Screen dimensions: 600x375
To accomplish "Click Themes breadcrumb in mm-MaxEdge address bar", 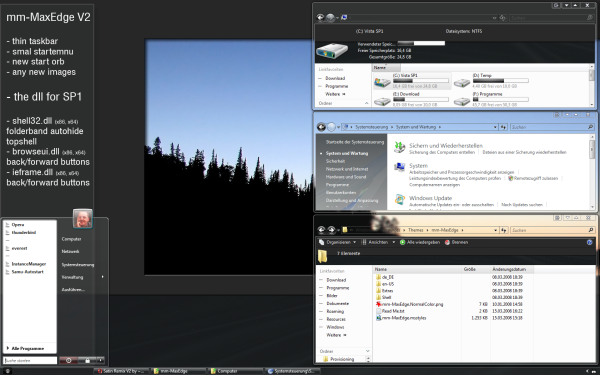I will (416, 230).
